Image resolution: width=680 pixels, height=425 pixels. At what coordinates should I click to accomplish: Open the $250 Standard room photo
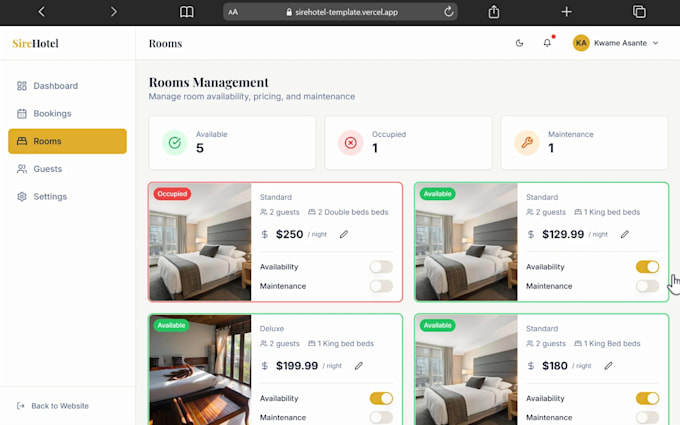(200, 242)
